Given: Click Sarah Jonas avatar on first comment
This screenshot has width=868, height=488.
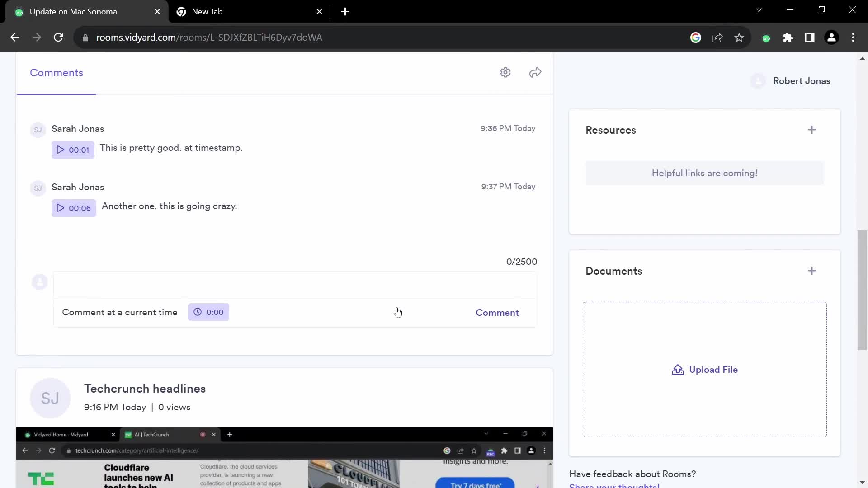Looking at the screenshot, I should pyautogui.click(x=38, y=130).
